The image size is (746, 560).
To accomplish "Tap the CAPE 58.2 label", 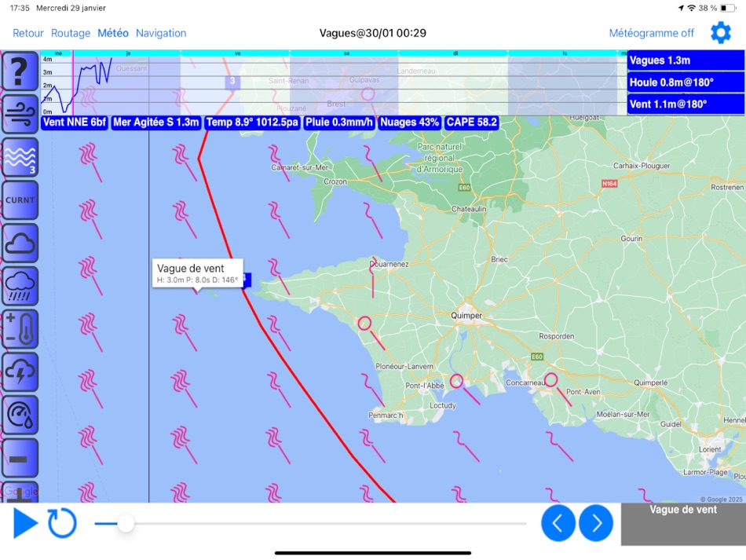I will click(x=471, y=123).
